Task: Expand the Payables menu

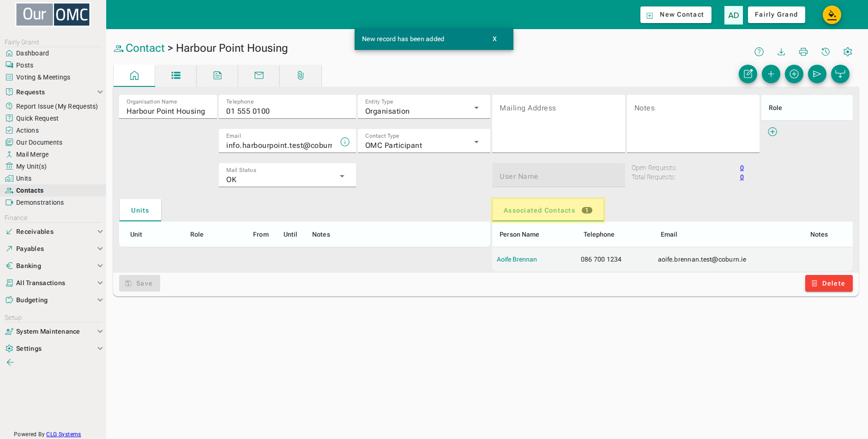Action: tap(53, 249)
